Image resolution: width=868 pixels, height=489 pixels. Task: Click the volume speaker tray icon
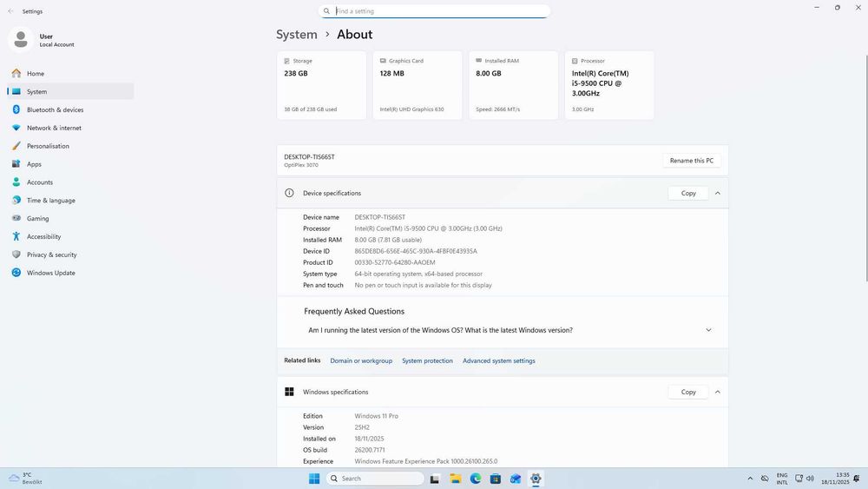click(x=810, y=479)
